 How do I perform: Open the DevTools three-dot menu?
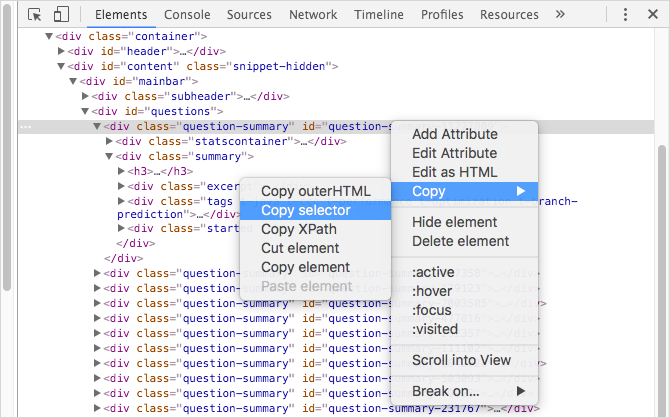(625, 15)
